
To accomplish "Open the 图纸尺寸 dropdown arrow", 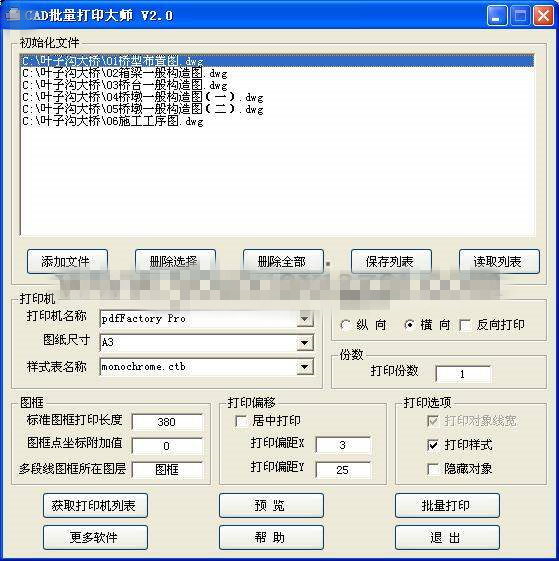I will [305, 343].
